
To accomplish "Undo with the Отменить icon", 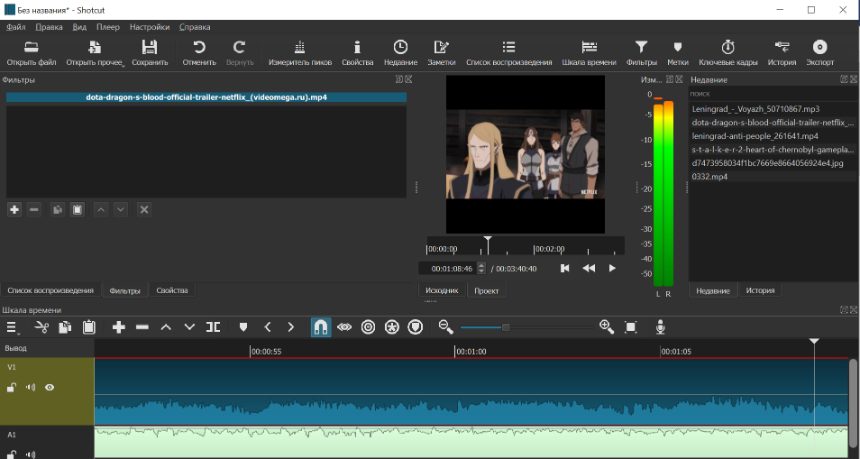I will 199,53.
